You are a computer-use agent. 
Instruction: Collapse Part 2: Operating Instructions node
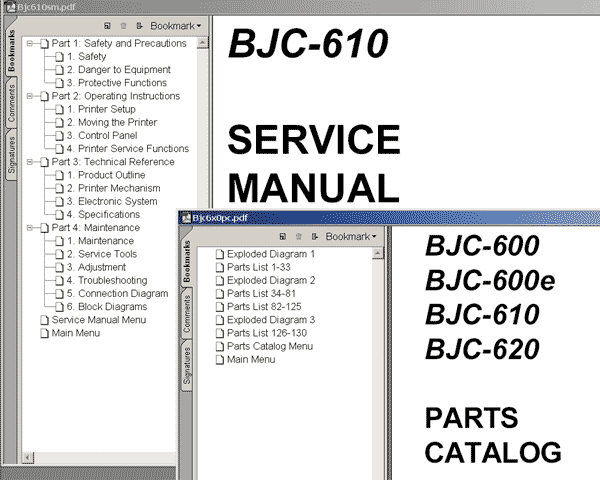tap(29, 96)
